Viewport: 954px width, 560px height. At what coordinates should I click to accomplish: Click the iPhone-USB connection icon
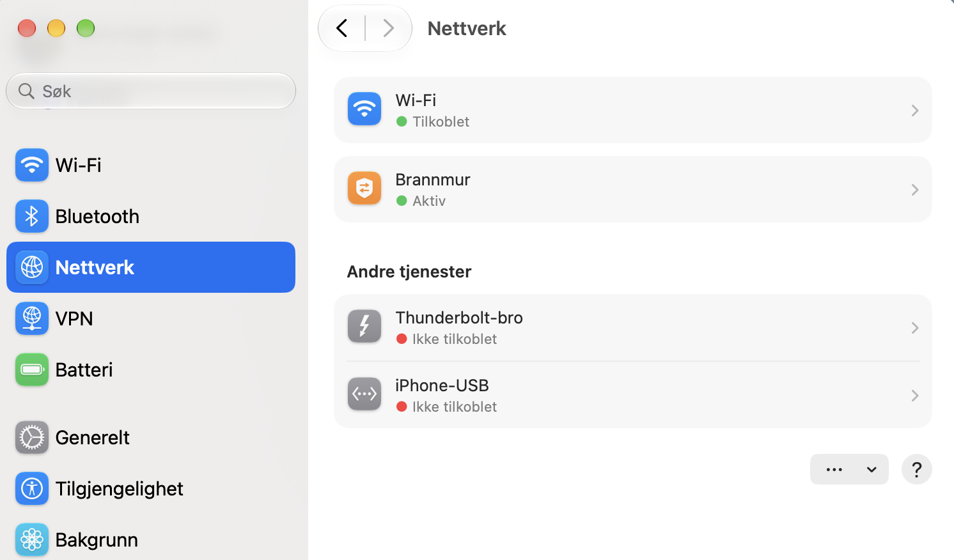pyautogui.click(x=364, y=394)
